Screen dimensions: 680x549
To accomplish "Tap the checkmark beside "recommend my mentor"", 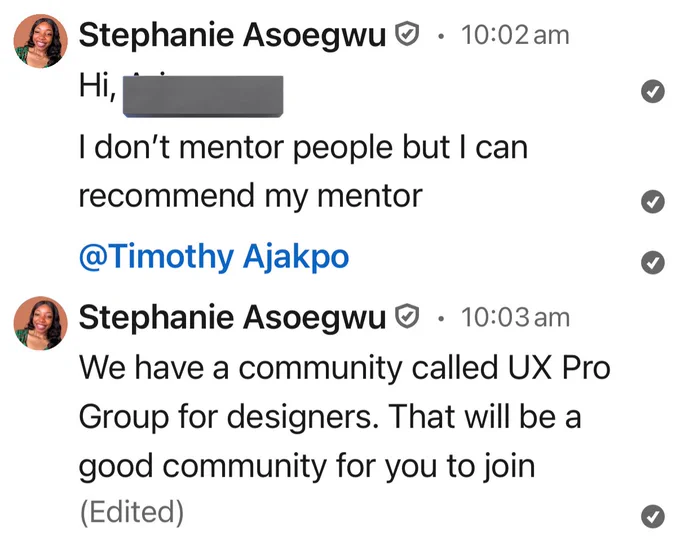I will [x=653, y=202].
